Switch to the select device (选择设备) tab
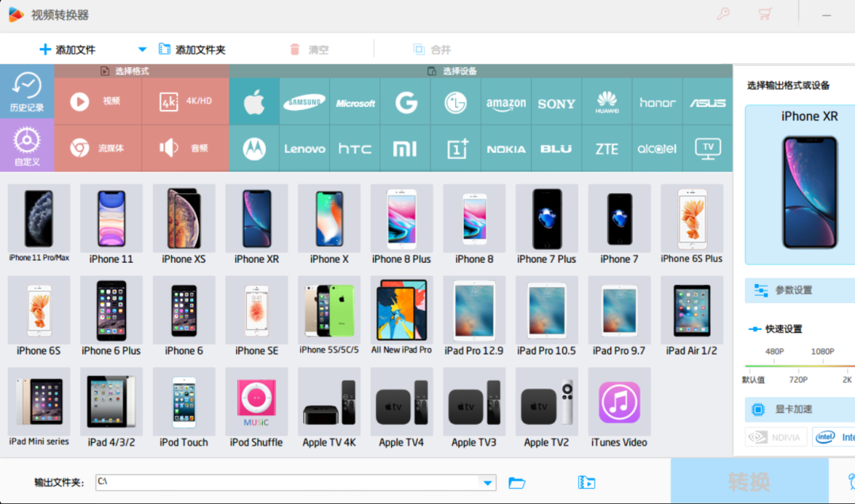855x504 pixels. tap(452, 71)
